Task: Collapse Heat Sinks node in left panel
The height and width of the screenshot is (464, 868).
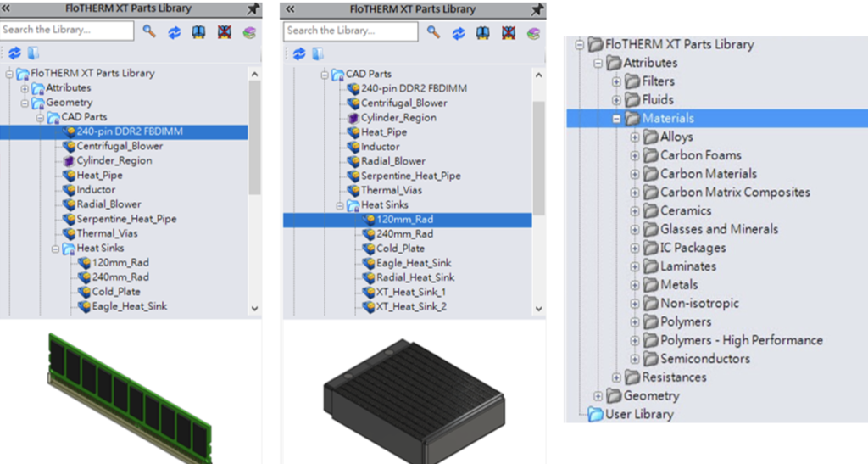Action: tap(55, 249)
